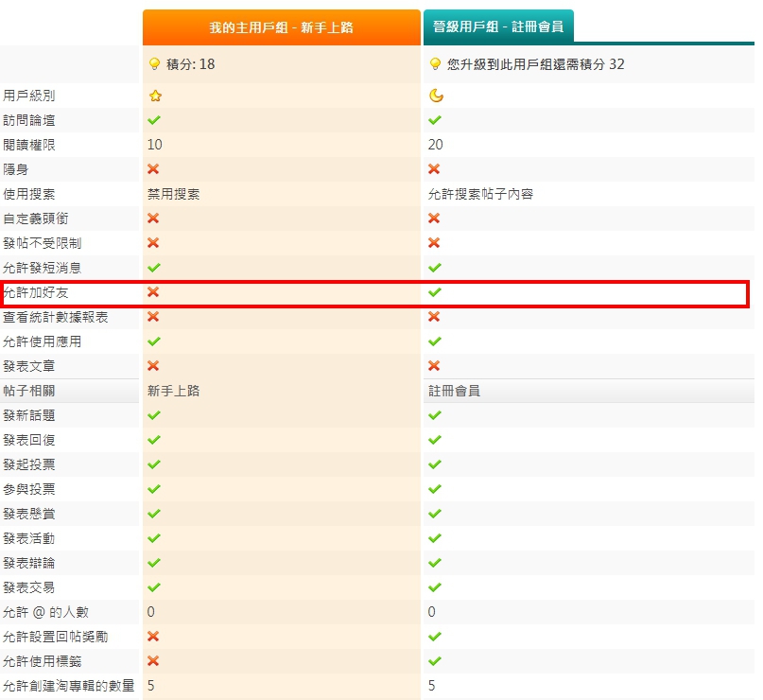Viewport: 763px width, 700px height.
Task: Click the star icon in 用戶級別 row
Action: [x=154, y=96]
